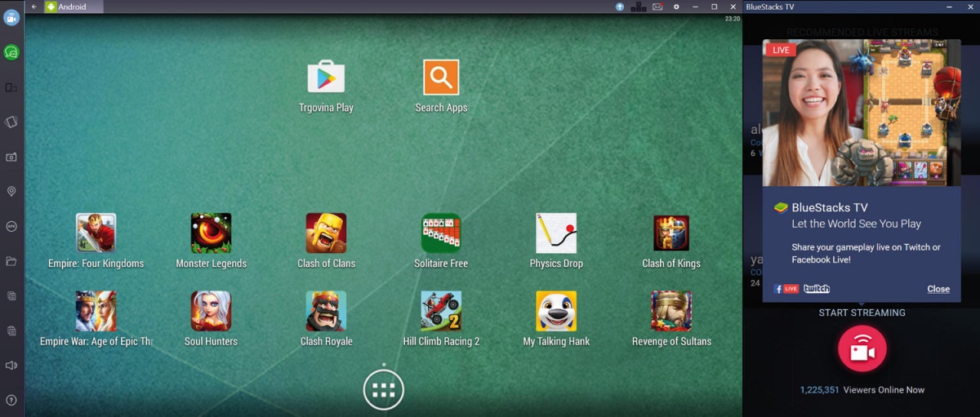Open settings gear in title bar
This screenshot has height=417, width=980.
coord(676,7)
